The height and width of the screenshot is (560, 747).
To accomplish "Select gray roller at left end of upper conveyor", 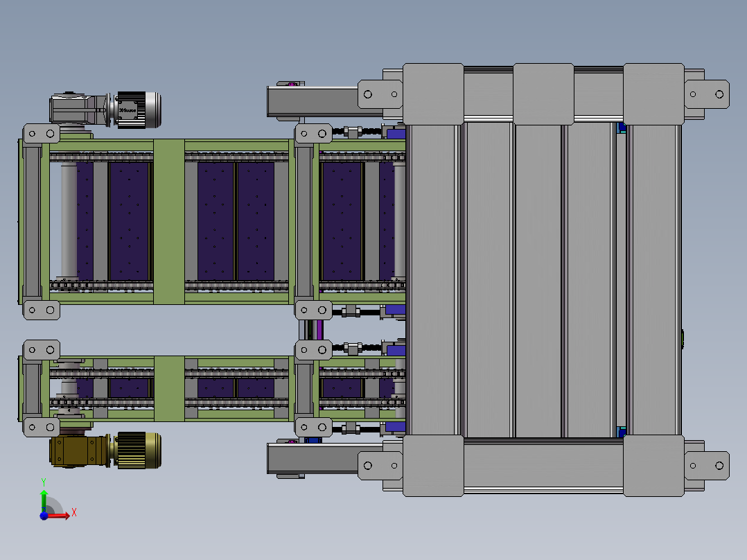I will [x=69, y=220].
